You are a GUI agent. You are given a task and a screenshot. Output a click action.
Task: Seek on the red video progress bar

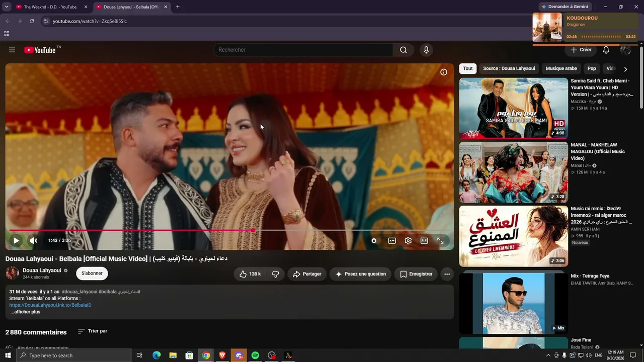pos(229,230)
